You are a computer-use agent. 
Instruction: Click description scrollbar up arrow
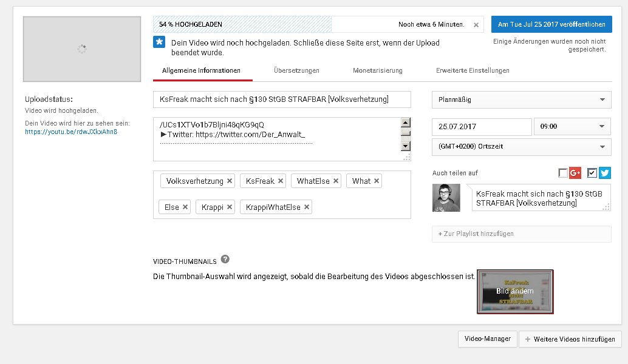(x=406, y=123)
